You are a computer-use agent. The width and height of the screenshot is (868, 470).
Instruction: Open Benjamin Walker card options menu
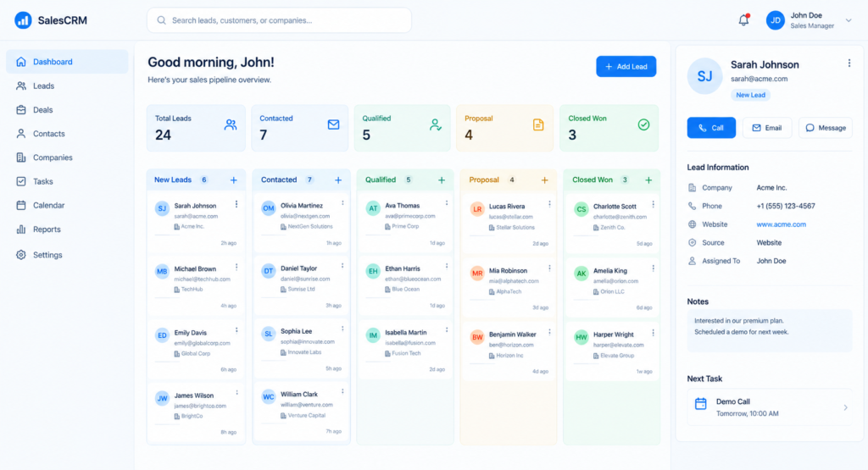click(549, 332)
